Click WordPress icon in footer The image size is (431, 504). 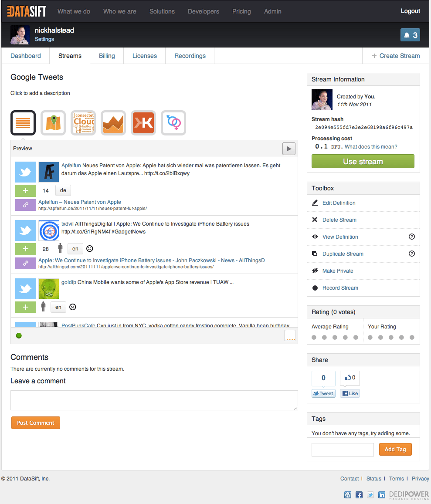[x=348, y=495]
